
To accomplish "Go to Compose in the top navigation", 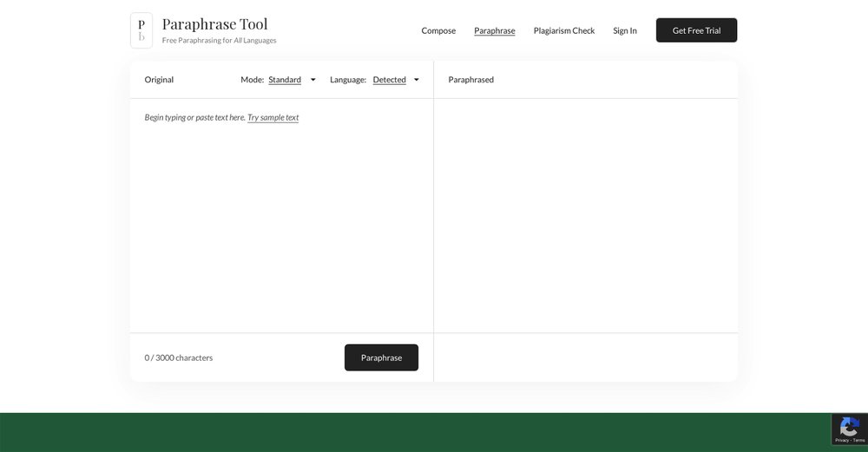I will [x=438, y=31].
